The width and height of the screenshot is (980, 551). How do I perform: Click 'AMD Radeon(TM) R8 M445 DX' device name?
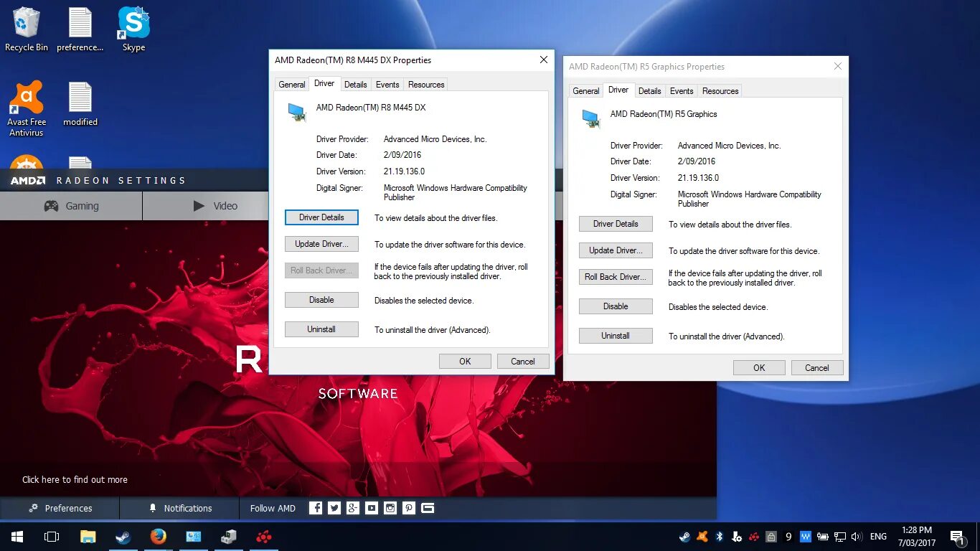[x=371, y=108]
